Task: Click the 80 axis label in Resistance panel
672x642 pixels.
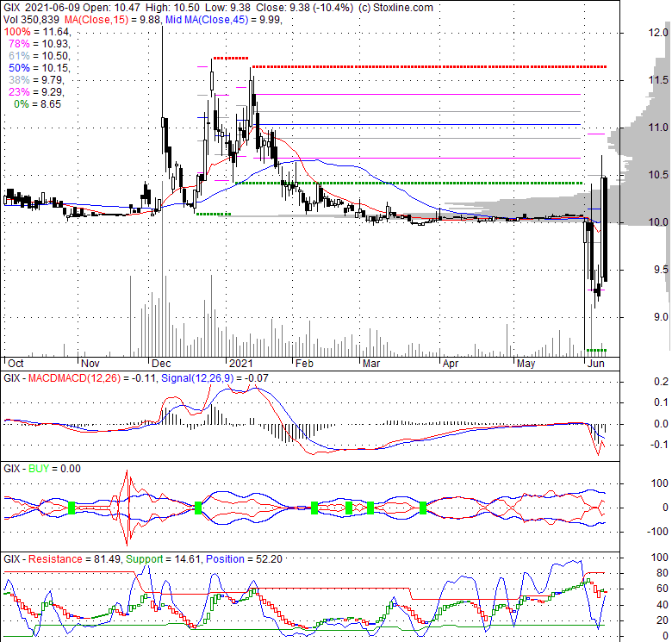Action: tap(663, 573)
